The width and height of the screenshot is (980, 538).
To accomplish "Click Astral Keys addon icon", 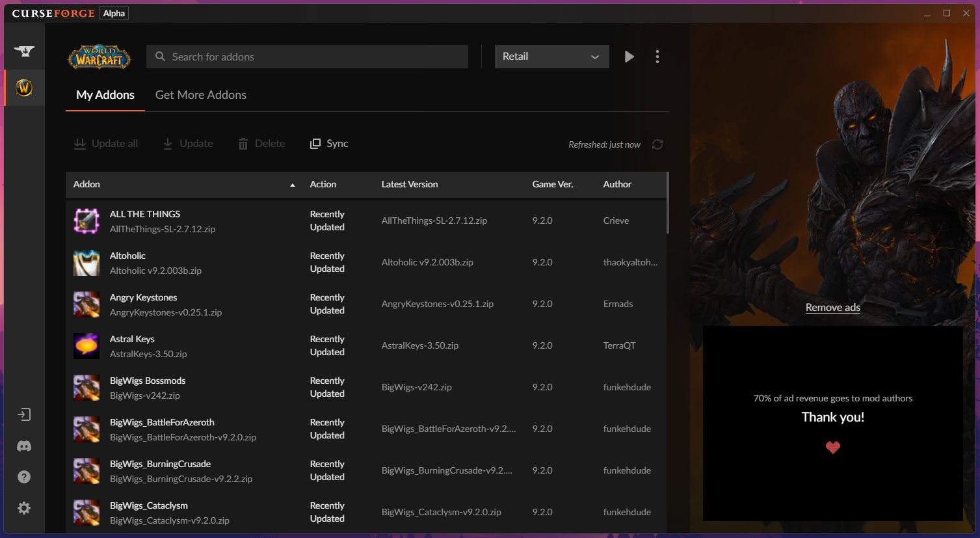I will [x=86, y=346].
